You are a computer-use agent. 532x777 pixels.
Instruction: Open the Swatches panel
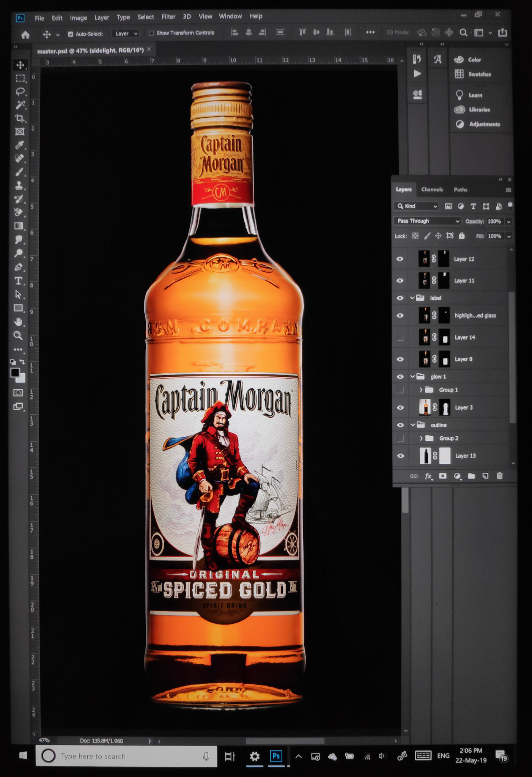(x=473, y=74)
